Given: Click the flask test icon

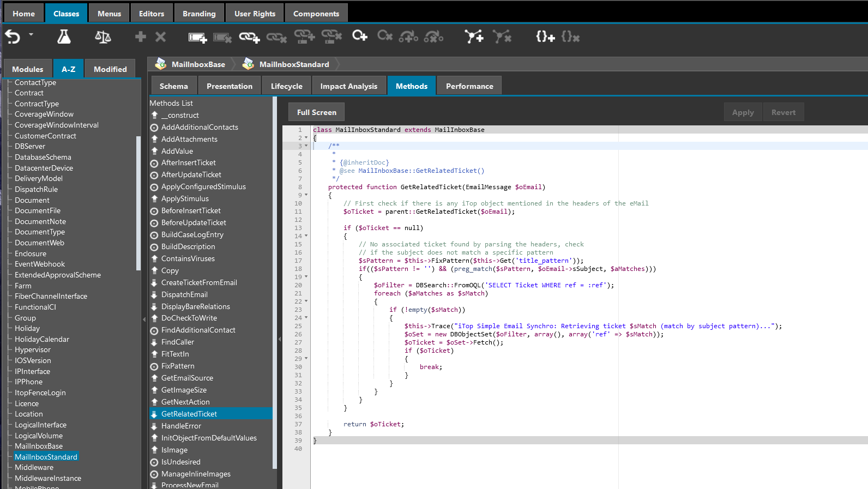Looking at the screenshot, I should (x=64, y=37).
